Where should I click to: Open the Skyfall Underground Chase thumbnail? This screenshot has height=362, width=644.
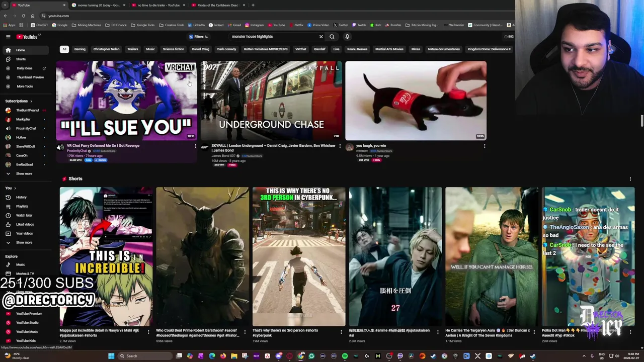tap(271, 101)
